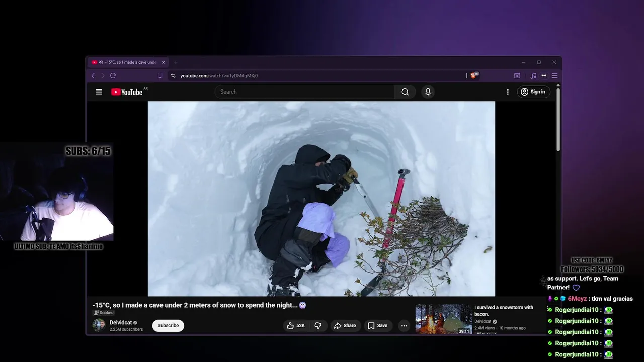Click '2.25M subscribers' text
The height and width of the screenshot is (362, 644).
[x=126, y=330]
